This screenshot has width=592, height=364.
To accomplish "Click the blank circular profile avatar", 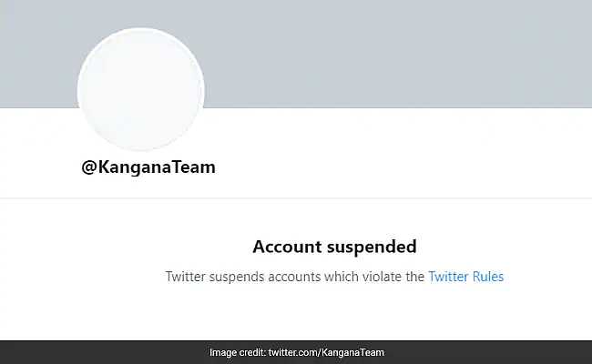I will pyautogui.click(x=141, y=89).
